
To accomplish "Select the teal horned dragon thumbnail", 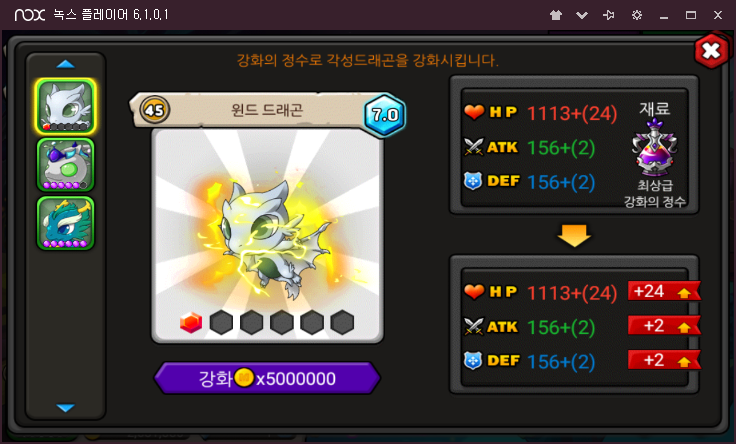I will (x=66, y=223).
